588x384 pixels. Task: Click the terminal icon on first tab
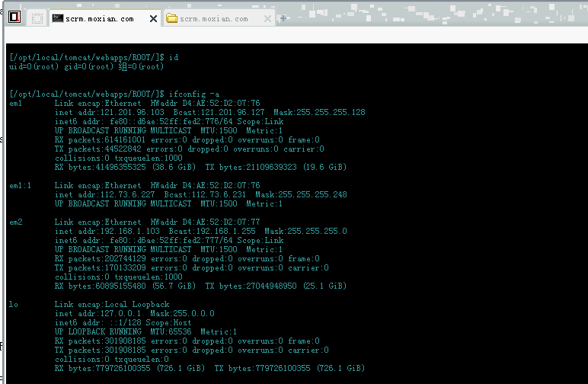(57, 18)
